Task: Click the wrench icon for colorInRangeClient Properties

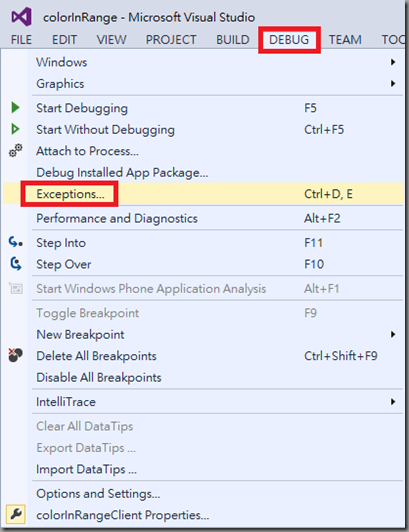Action: 16,514
